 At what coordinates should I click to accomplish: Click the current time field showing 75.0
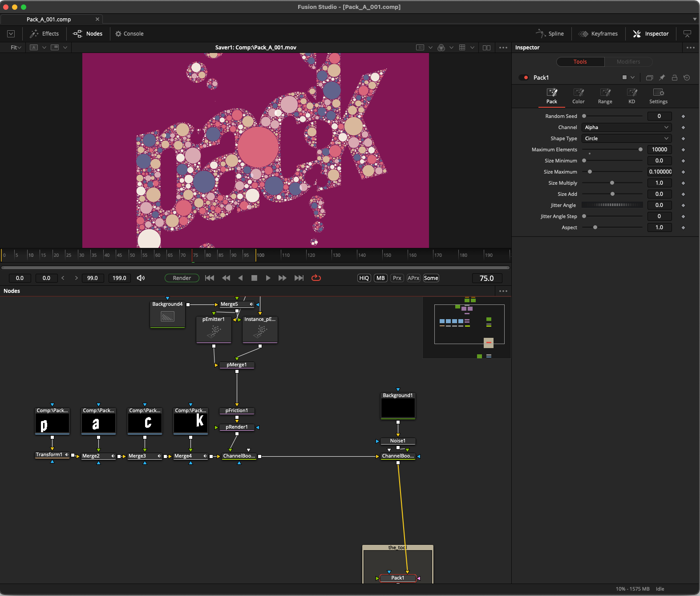point(487,278)
